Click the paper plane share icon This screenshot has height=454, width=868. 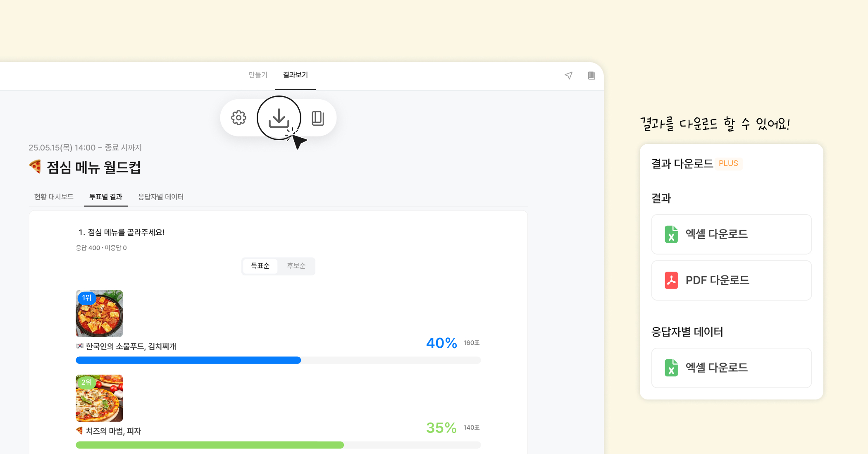click(x=569, y=75)
